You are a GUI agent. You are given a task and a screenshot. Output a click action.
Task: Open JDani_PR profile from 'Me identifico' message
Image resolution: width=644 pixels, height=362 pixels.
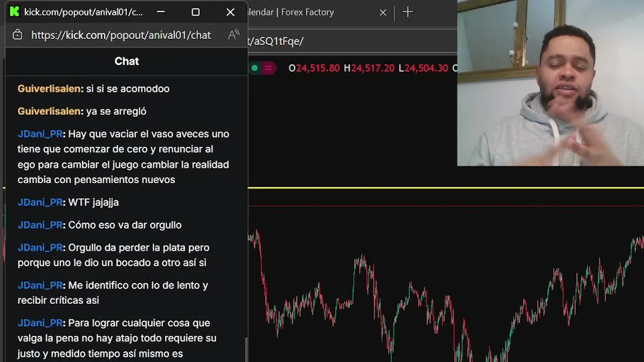click(40, 285)
